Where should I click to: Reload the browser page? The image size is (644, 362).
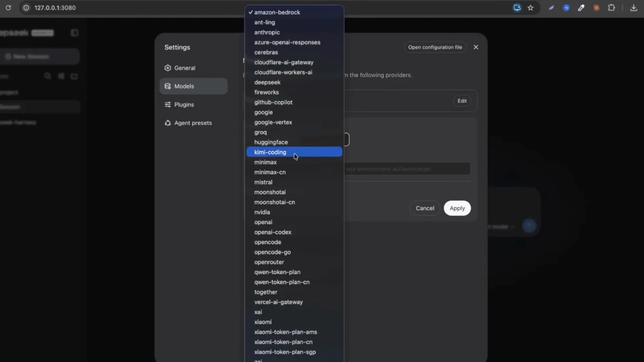coord(8,8)
